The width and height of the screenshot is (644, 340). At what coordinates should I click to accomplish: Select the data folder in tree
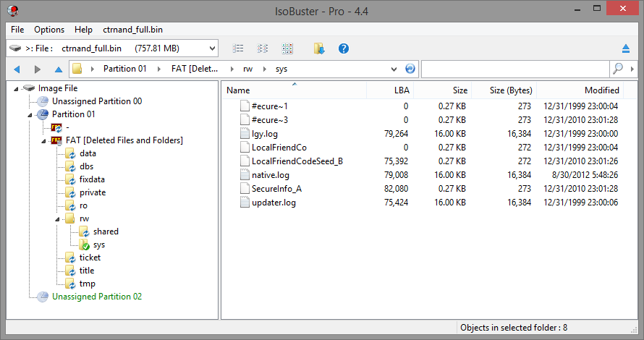tap(88, 153)
